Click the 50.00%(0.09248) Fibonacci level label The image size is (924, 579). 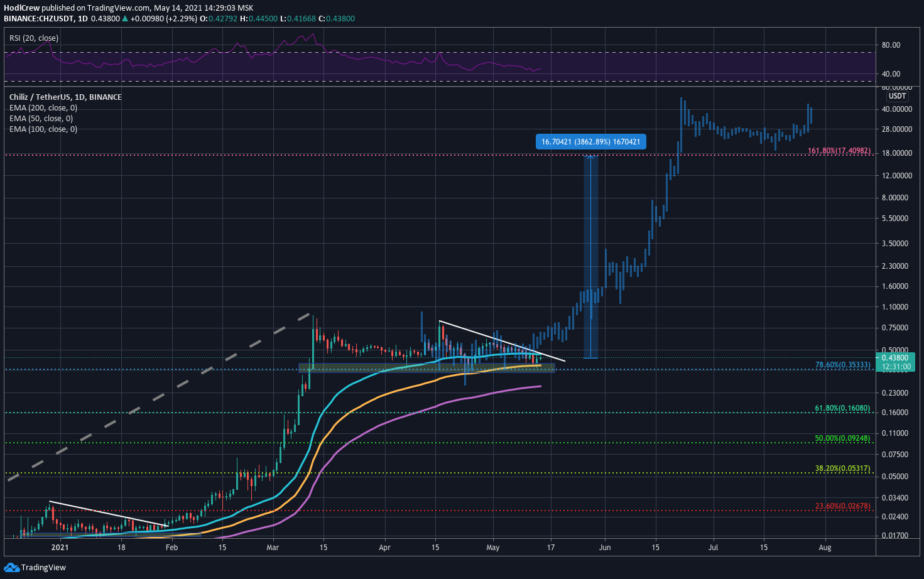[842, 438]
